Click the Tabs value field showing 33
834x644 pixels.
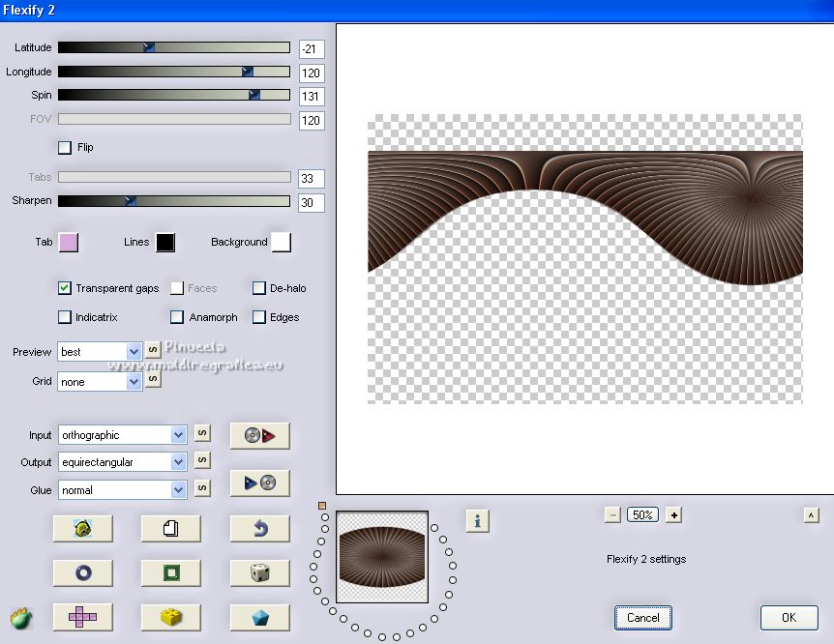[312, 178]
